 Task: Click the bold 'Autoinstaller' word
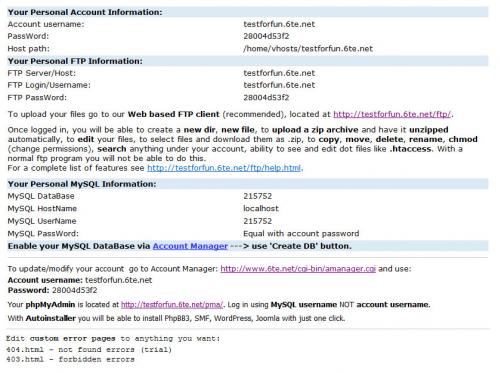coord(51,319)
